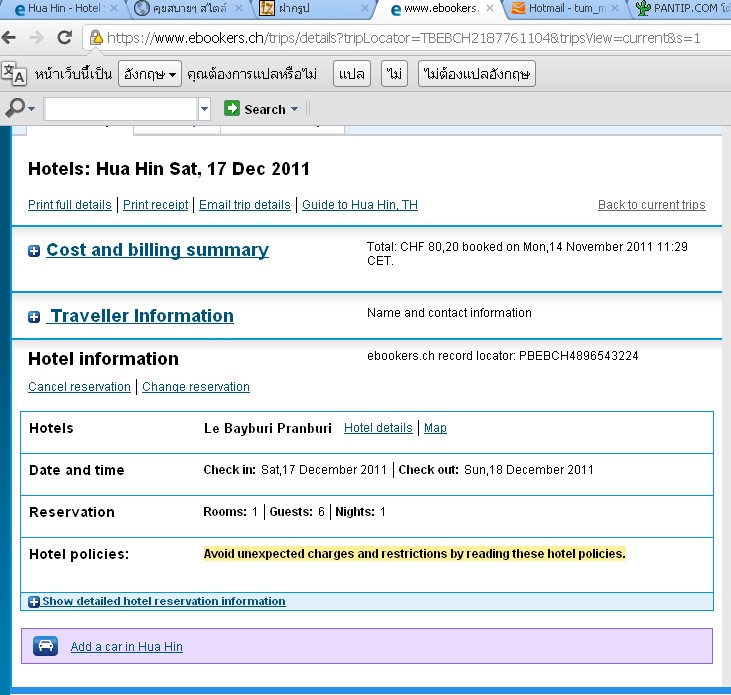
Task: Open Print receipt link
Action: 156,205
